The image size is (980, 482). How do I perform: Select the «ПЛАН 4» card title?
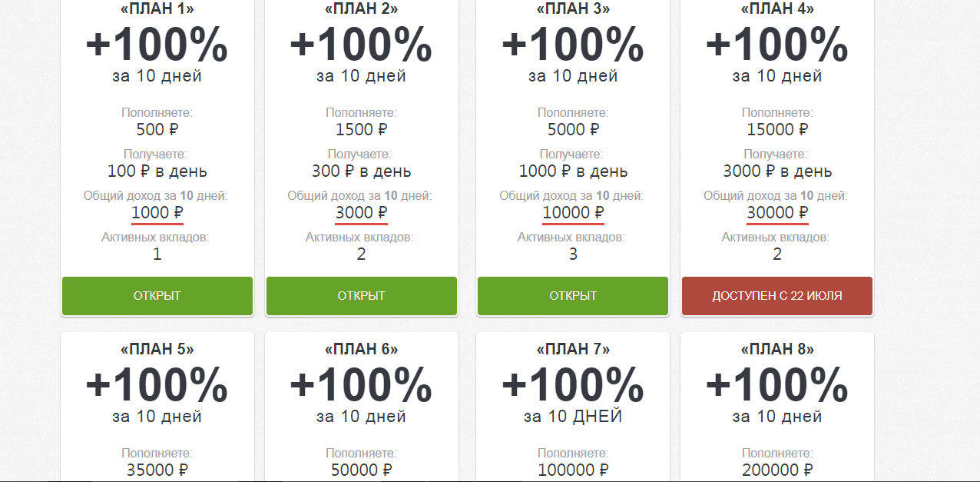[777, 9]
